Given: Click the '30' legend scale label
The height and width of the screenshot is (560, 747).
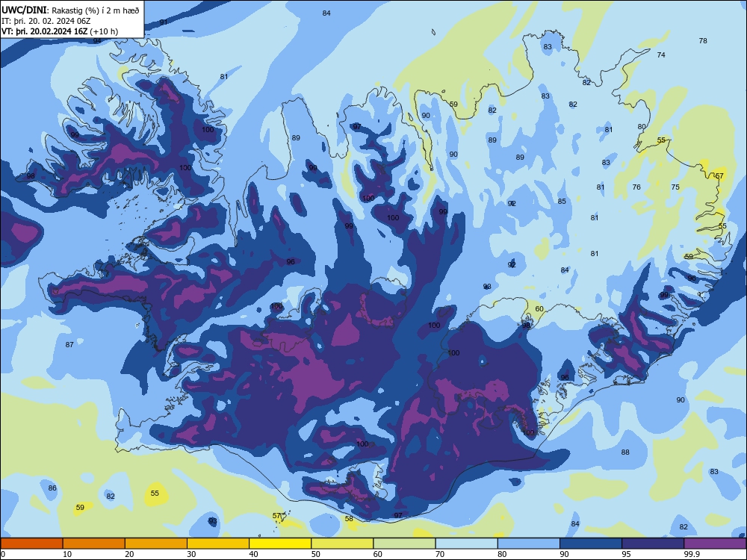Looking at the screenshot, I should click(x=191, y=554).
